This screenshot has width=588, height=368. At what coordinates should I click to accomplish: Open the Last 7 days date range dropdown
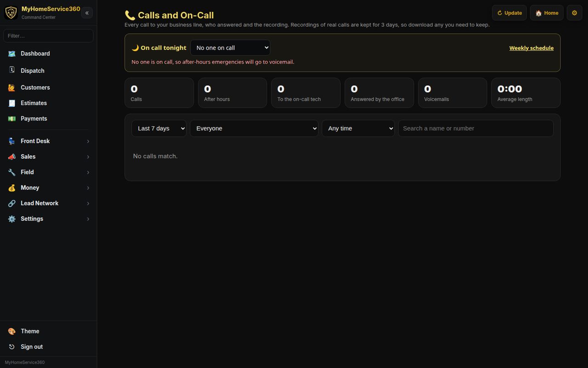pyautogui.click(x=159, y=128)
